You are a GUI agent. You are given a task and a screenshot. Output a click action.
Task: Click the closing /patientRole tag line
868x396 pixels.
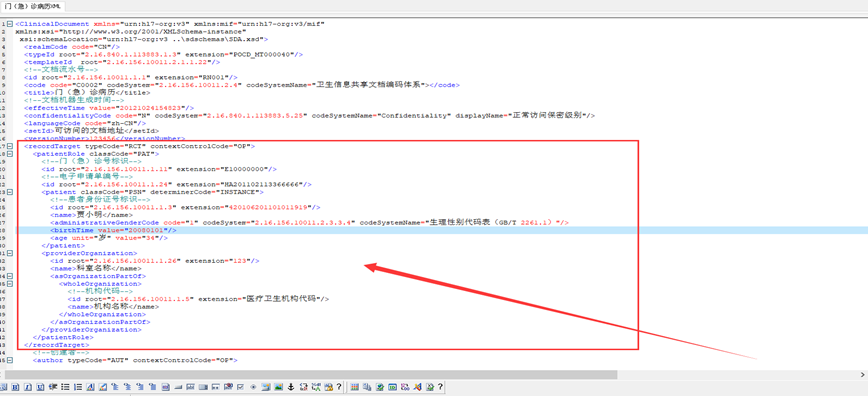point(63,337)
